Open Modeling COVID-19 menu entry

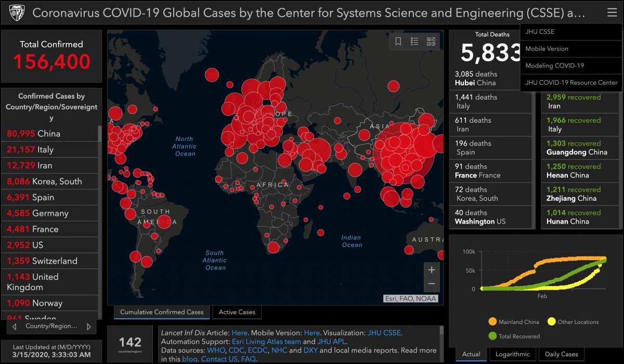570,66
